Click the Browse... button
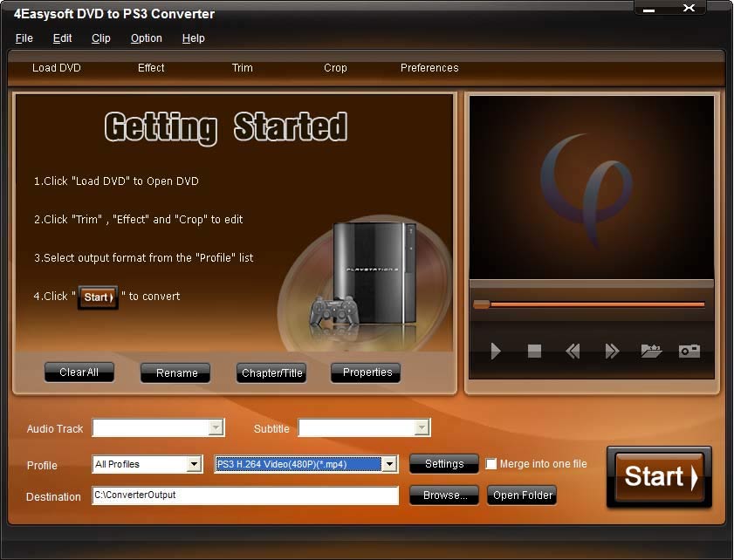Image resolution: width=734 pixels, height=560 pixels. coord(443,495)
